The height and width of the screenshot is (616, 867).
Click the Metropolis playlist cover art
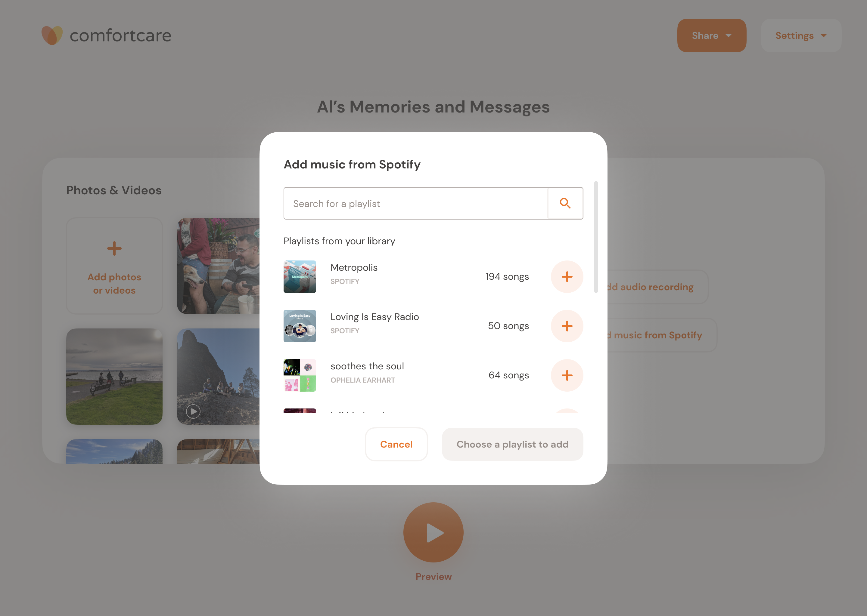pos(300,276)
